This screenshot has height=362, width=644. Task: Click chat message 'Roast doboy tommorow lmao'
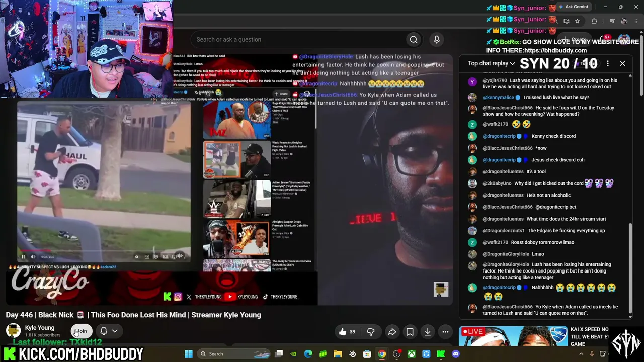[x=542, y=242]
